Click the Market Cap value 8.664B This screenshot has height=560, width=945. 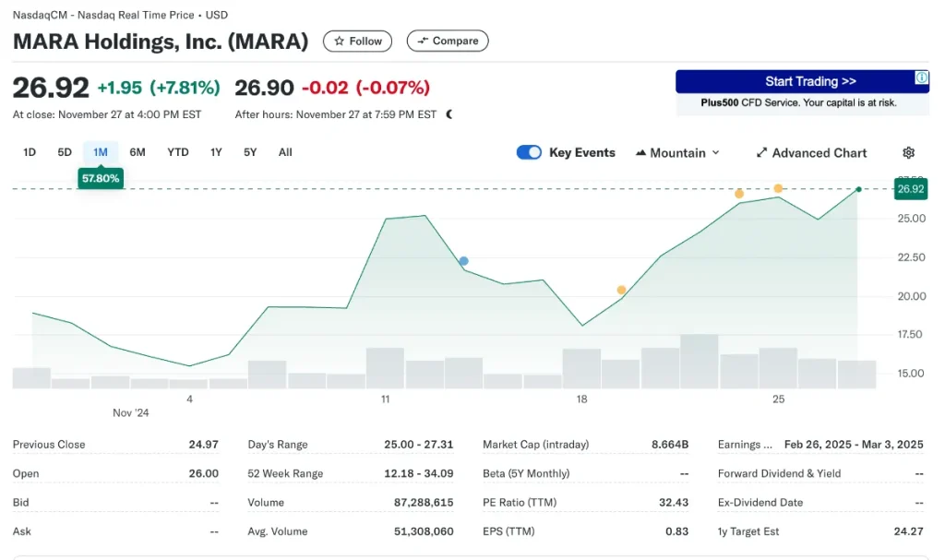(670, 445)
